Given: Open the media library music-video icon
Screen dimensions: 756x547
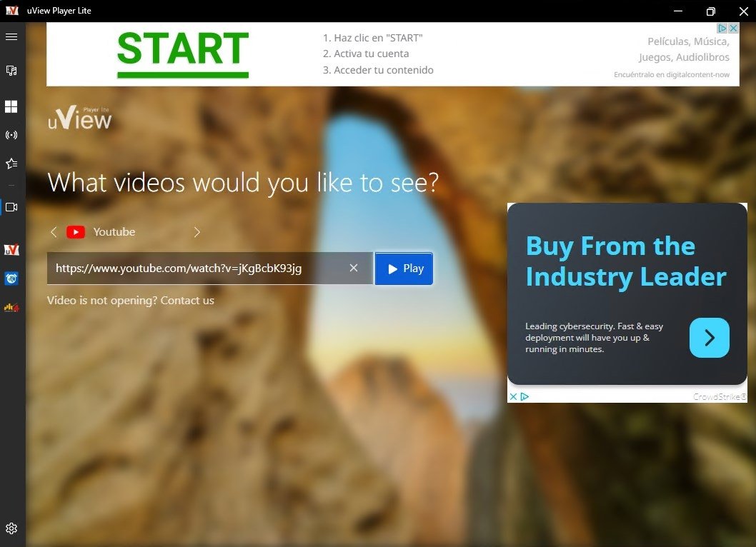Looking at the screenshot, I should tap(11, 71).
